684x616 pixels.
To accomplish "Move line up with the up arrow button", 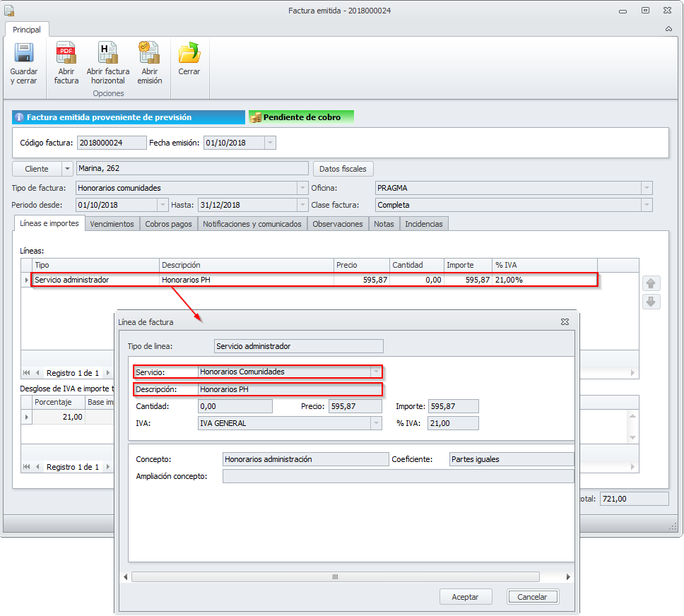I will tap(651, 283).
